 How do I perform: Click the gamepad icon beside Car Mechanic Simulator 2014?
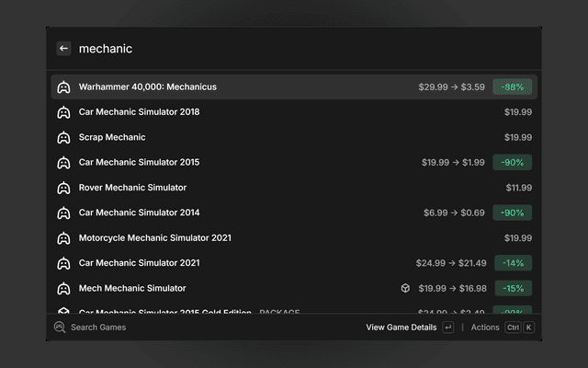[63, 213]
